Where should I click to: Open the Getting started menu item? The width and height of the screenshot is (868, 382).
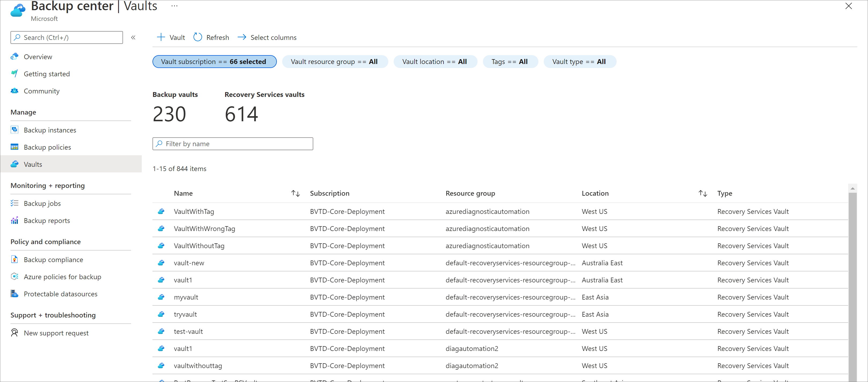[47, 74]
